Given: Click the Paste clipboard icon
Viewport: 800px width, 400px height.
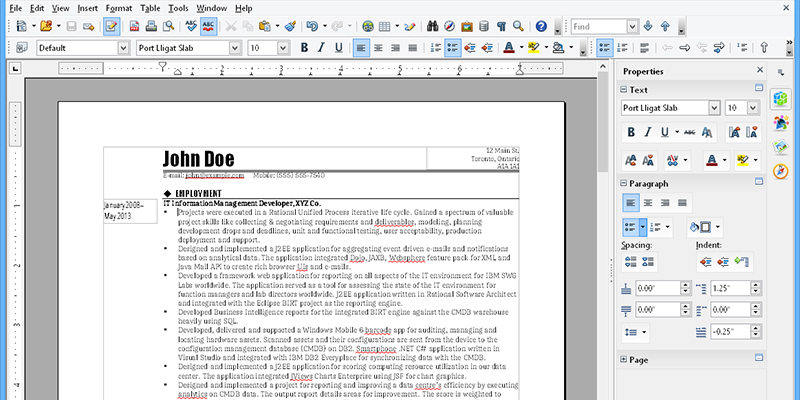Looking at the screenshot, I should pyautogui.click(x=264, y=26).
